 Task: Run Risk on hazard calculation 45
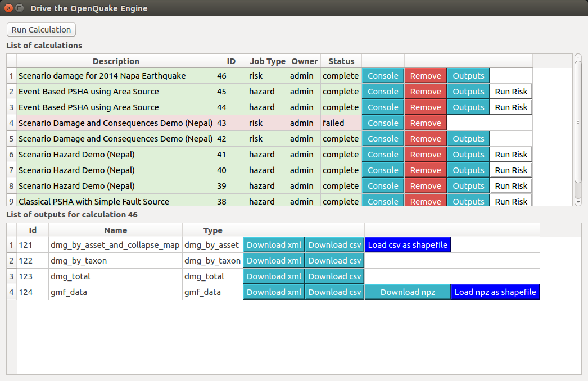pos(511,92)
